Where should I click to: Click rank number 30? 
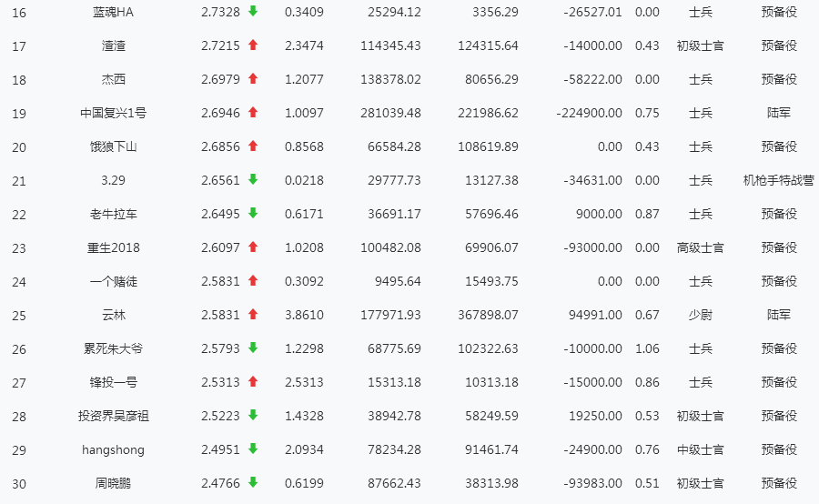click(x=19, y=484)
